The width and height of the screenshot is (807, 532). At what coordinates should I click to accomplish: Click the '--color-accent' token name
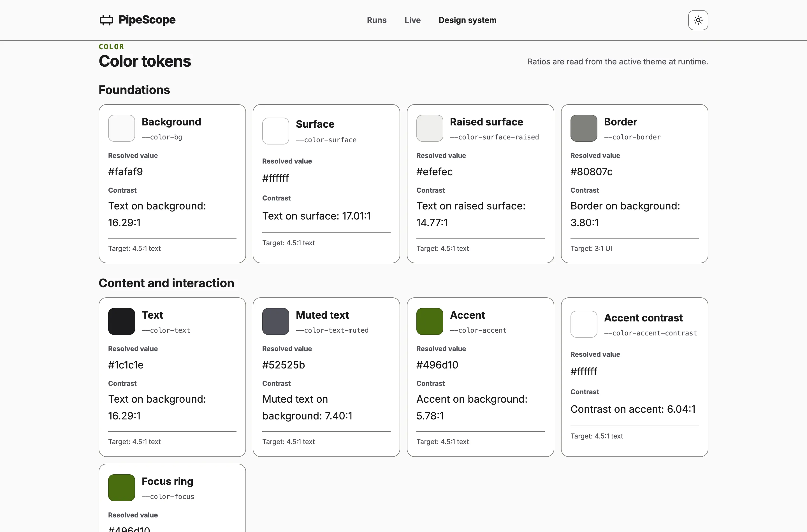[478, 330]
